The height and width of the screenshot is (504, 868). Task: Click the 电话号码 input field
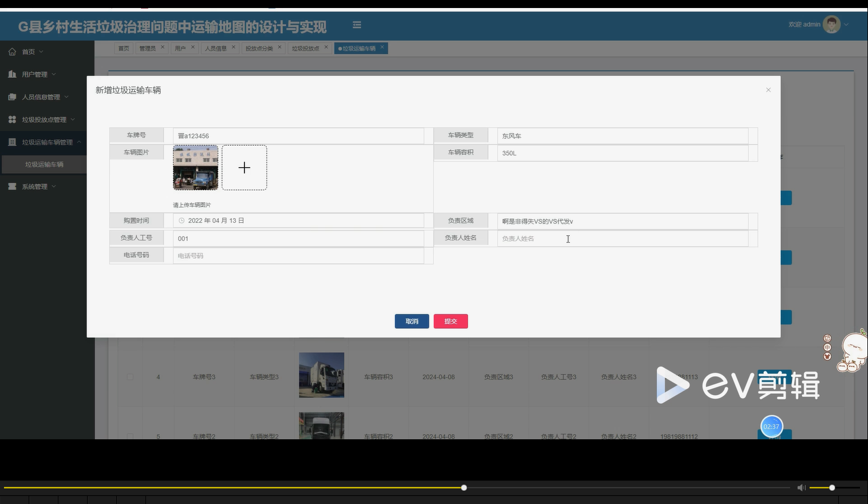point(298,255)
